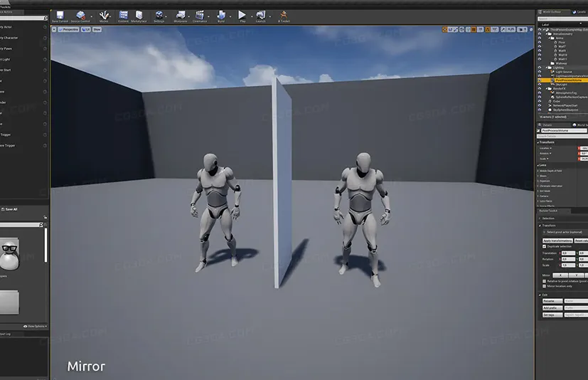Viewport: 588px width, 380px height.
Task: Select the glasses mannequin asset thumbnail
Action: [9, 254]
